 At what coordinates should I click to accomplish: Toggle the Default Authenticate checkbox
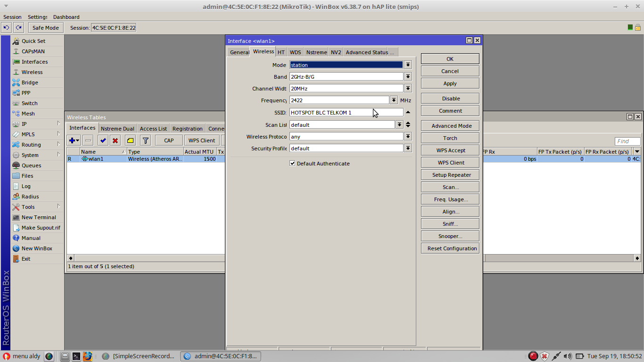pos(292,164)
